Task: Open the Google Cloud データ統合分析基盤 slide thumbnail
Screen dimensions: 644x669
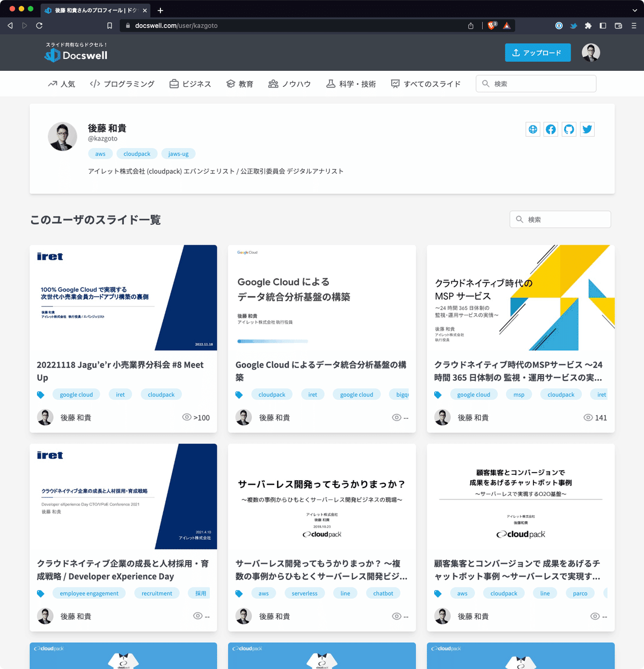Action: 322,298
